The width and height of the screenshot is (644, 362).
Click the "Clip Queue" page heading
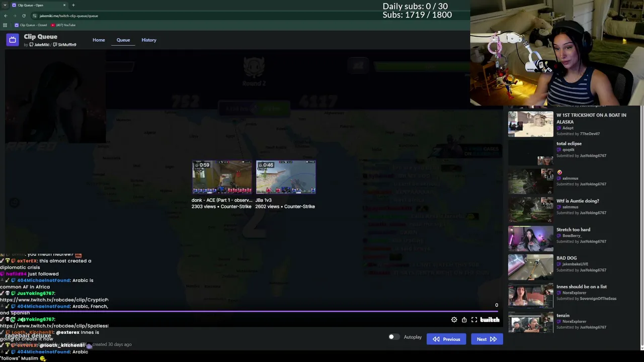point(40,37)
